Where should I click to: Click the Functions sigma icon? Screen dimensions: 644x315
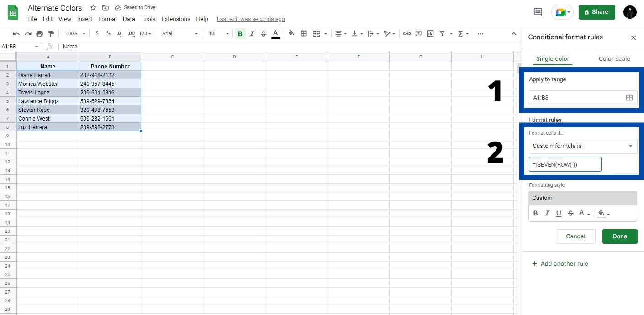(460, 33)
